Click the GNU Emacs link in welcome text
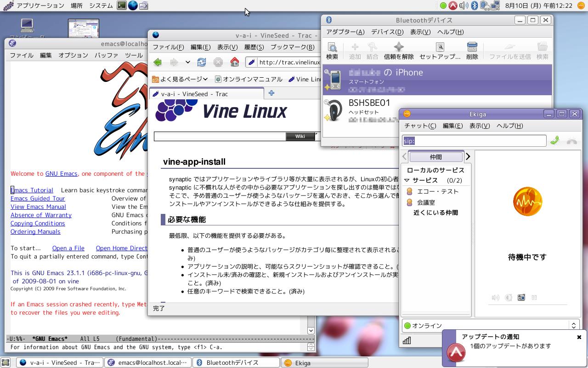 tap(61, 173)
